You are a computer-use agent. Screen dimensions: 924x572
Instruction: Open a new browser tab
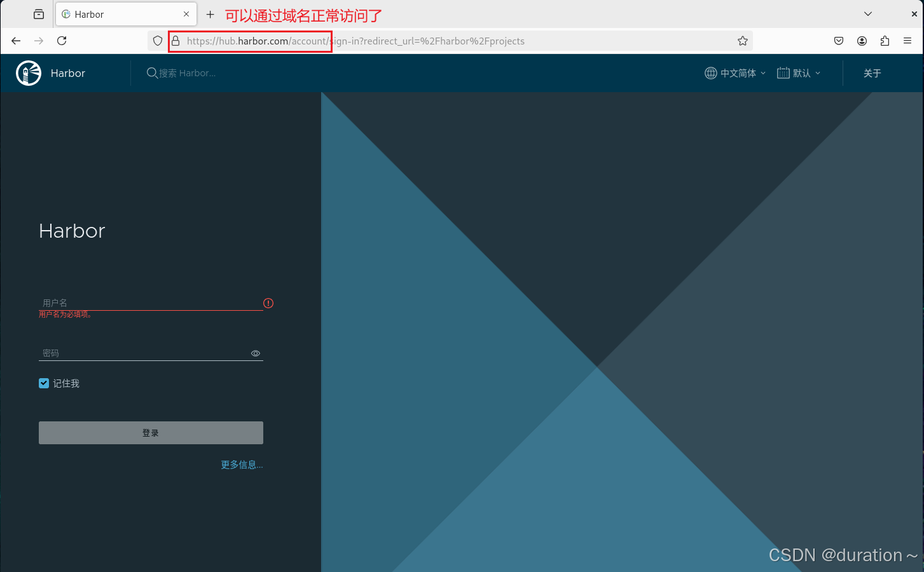click(210, 14)
